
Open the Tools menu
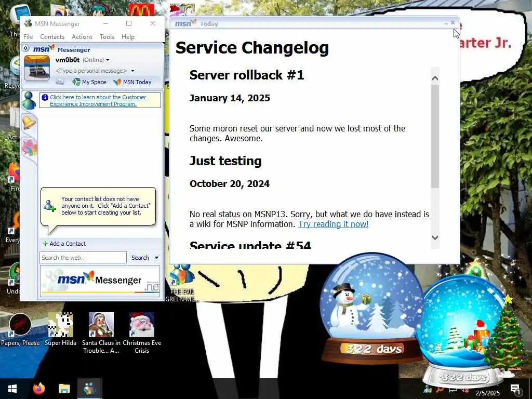[x=107, y=37]
